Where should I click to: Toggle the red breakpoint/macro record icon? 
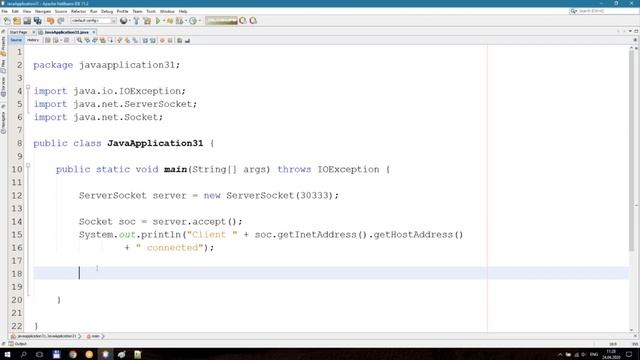[x=162, y=40]
